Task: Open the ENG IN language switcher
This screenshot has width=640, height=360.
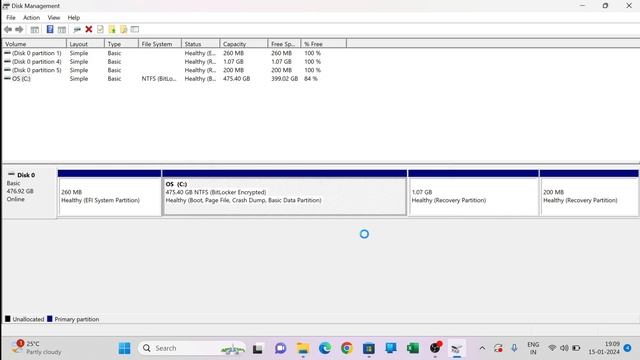Action: (533, 348)
